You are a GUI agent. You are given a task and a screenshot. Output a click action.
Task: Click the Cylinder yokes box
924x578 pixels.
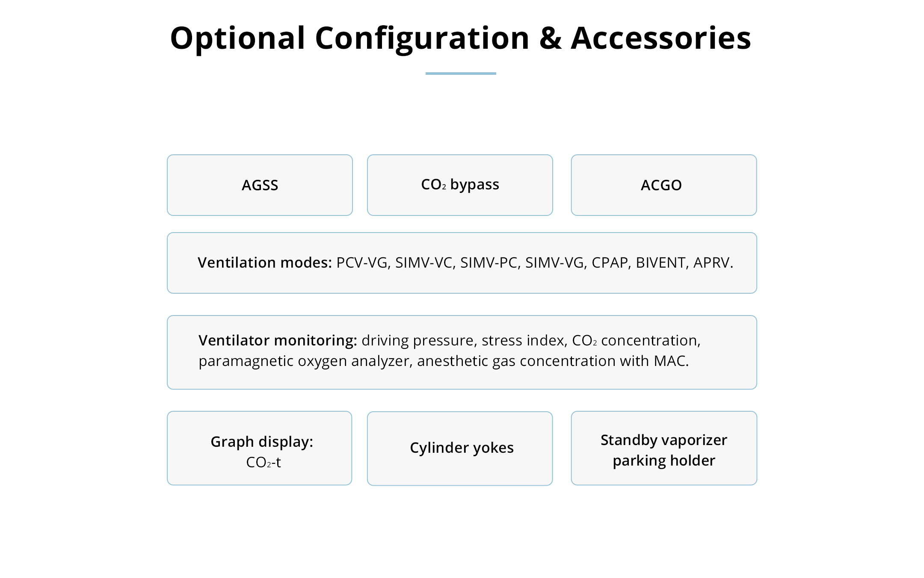[x=460, y=448]
